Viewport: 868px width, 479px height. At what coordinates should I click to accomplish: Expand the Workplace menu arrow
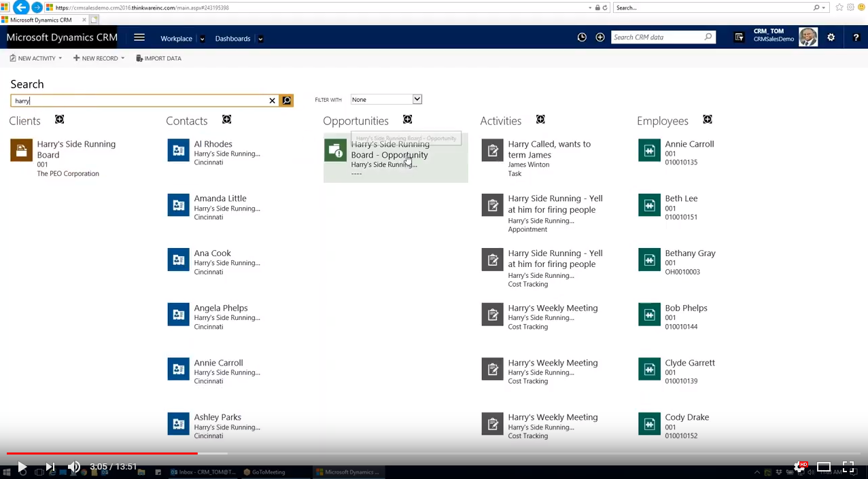202,39
